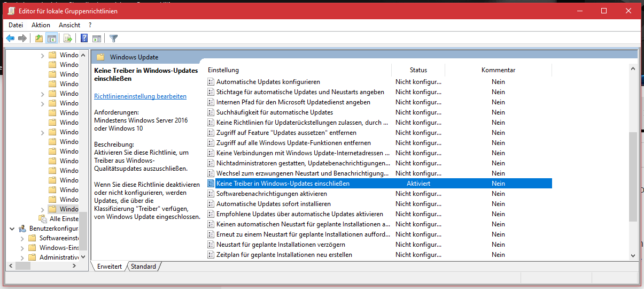Screen dimensions: 644x289
Task: Expand the selected Windo folder above Alle Einste
Action: pos(42,209)
